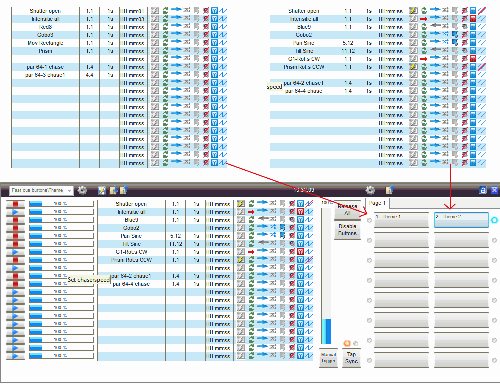The height and width of the screenshot is (384, 500).
Task: Click the red-slashed icon in the par 64-1 chase row
Action: 206,67
